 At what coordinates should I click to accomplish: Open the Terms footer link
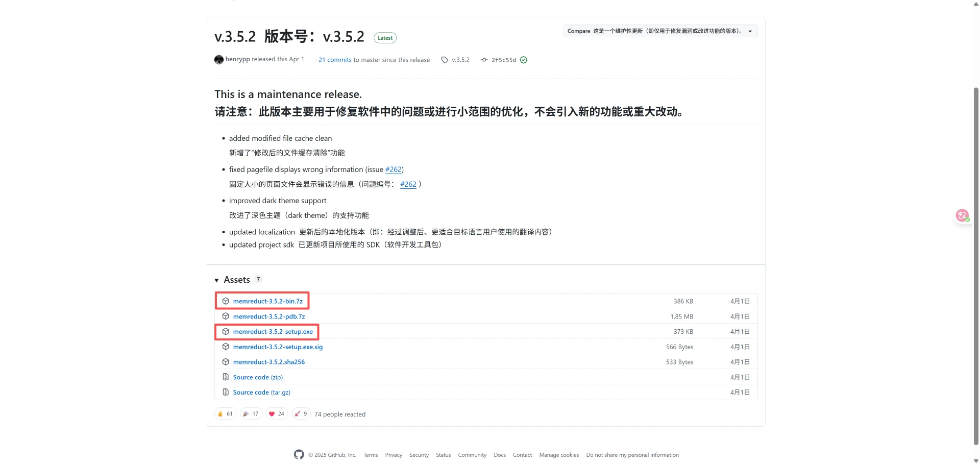pyautogui.click(x=371, y=455)
